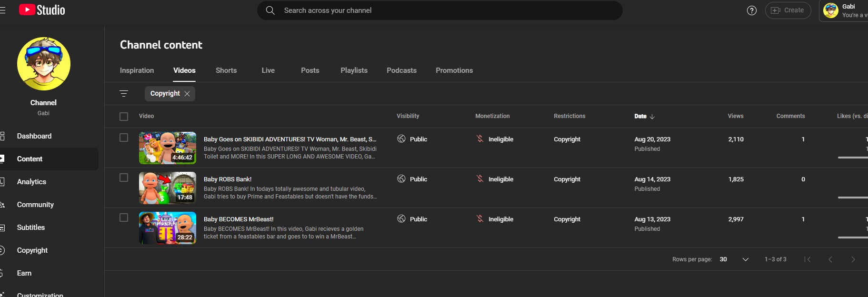Click the 1–3 of 3 pagination text

click(x=776, y=259)
